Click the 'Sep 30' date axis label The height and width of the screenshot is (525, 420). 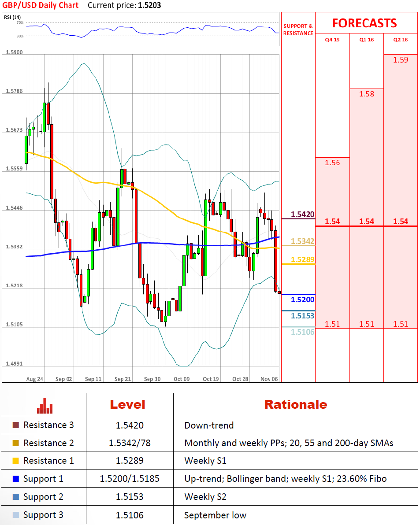(x=152, y=379)
